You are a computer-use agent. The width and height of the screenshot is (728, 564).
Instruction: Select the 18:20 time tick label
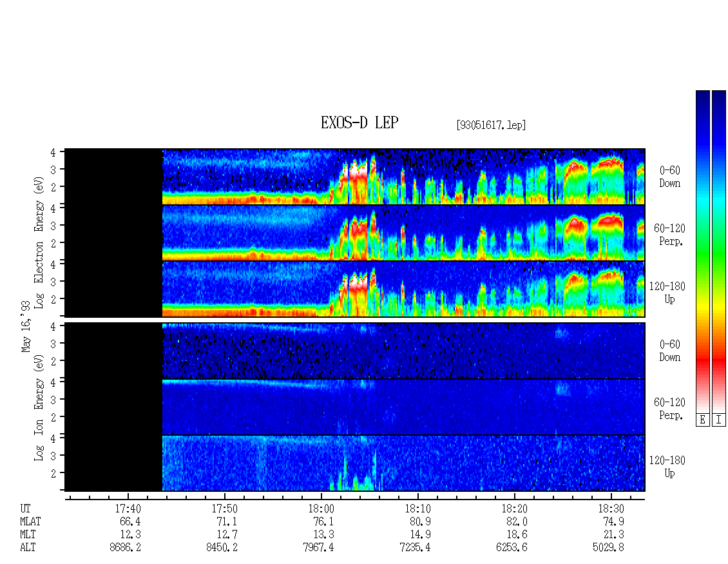(x=514, y=509)
